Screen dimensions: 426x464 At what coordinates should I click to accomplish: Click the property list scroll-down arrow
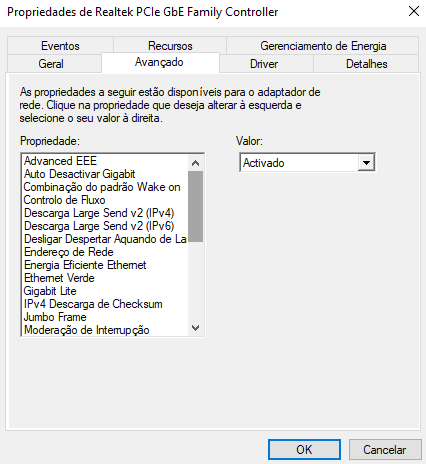coord(196,328)
